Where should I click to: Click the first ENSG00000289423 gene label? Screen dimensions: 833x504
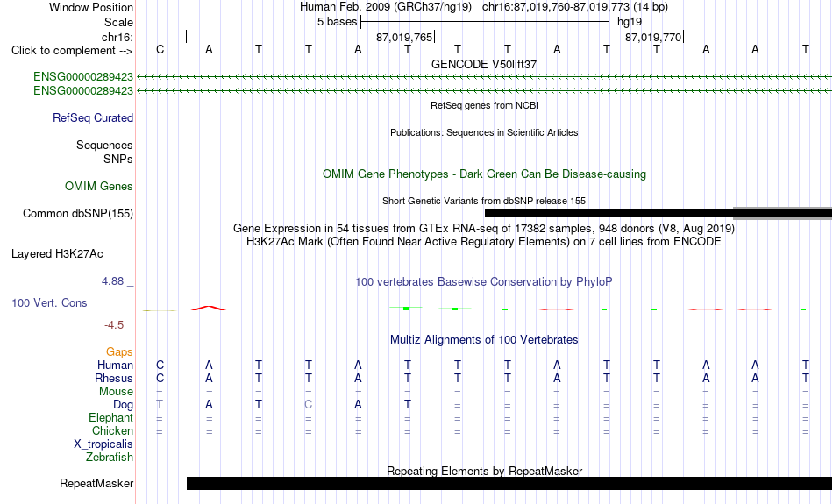[x=83, y=76]
